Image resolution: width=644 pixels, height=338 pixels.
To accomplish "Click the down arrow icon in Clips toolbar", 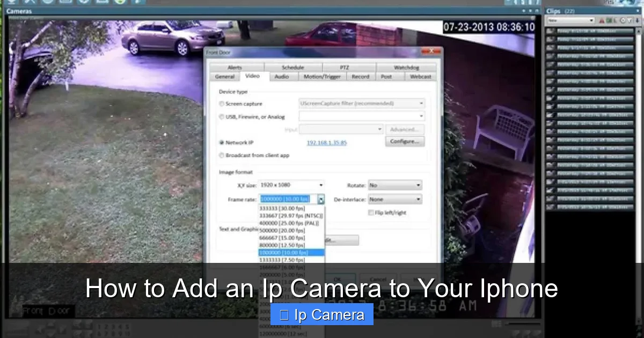I will (636, 21).
